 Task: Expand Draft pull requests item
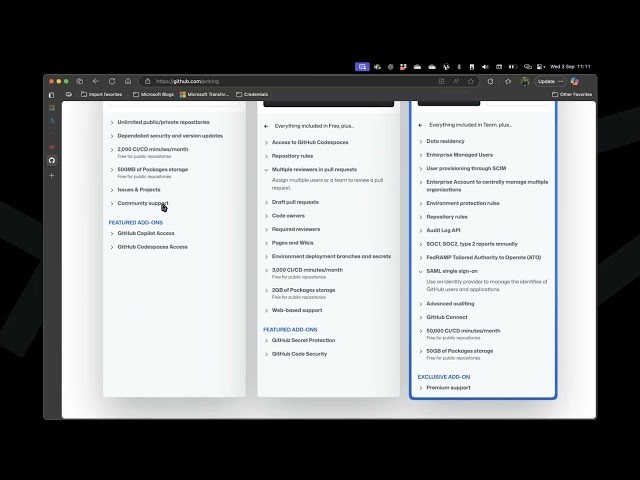[291, 202]
